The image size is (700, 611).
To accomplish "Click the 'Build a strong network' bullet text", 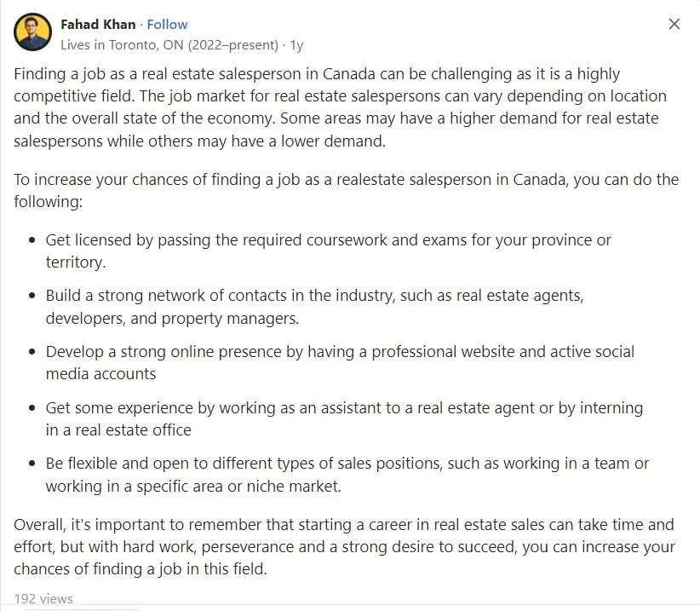I will 314,307.
